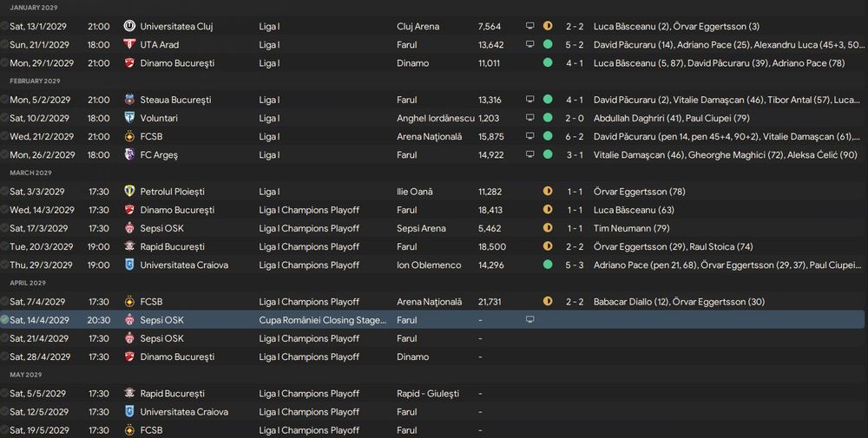Open the 2 - 2 score against Universitatea Cluj

tap(574, 26)
